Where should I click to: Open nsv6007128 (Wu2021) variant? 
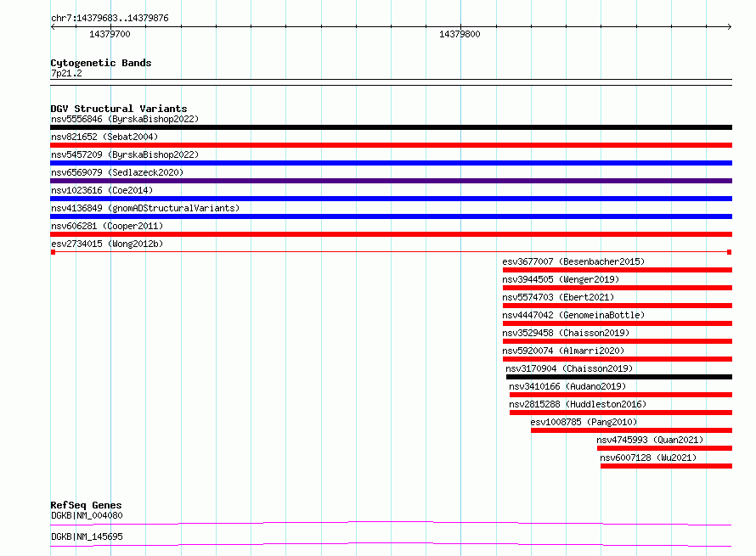648,458
